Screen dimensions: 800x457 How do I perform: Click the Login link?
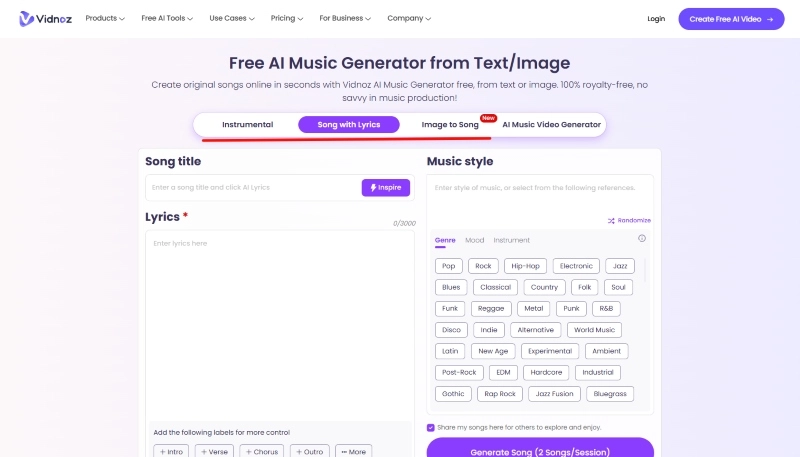(656, 19)
